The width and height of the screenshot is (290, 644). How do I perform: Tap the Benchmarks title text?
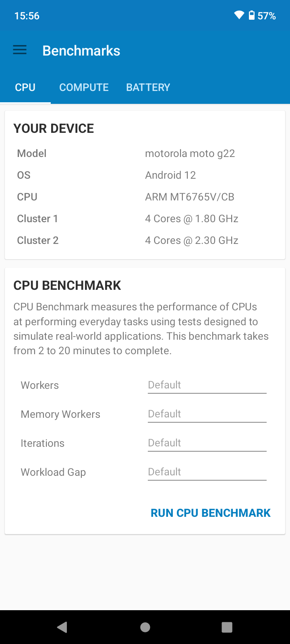(81, 51)
